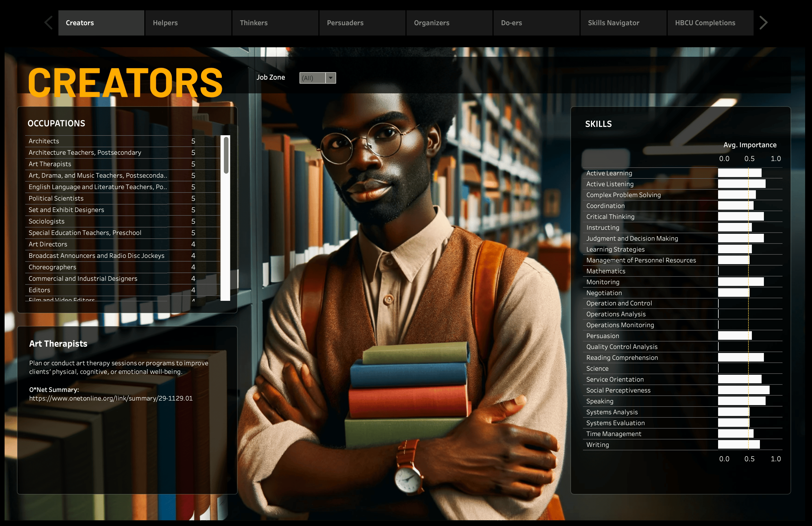The image size is (812, 526).
Task: Click the left arrow tab navigation icon
Action: [48, 23]
